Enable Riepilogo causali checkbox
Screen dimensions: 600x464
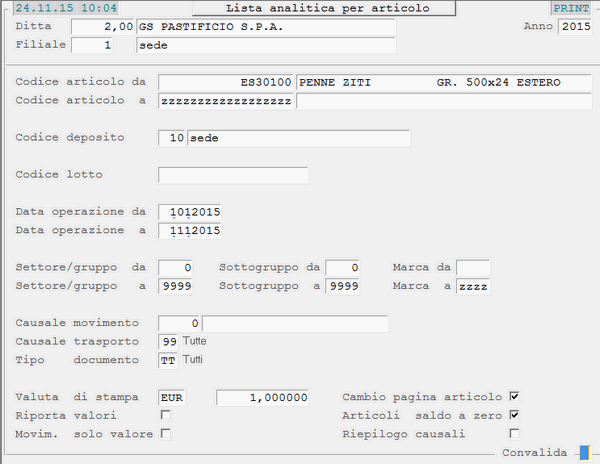coord(515,434)
